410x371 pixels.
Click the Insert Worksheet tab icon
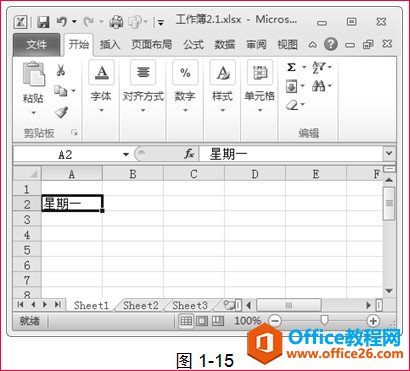pyautogui.click(x=229, y=305)
